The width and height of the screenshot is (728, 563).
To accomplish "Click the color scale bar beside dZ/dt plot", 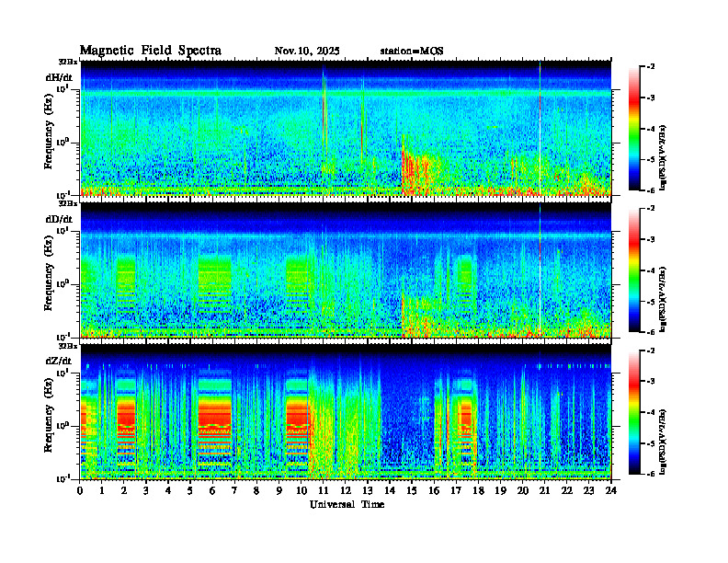I will tap(634, 412).
